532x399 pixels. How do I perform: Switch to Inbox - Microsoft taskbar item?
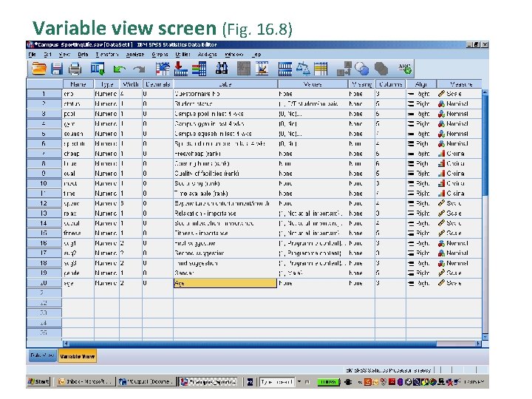pyautogui.click(x=85, y=382)
